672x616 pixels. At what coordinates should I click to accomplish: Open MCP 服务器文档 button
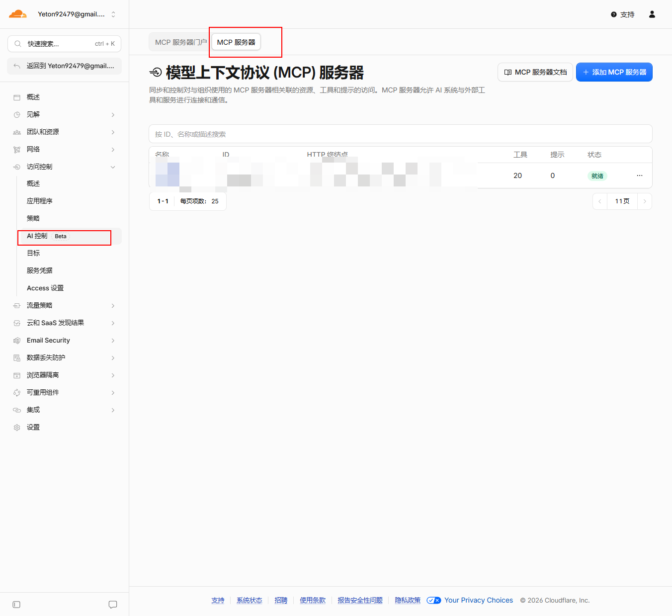tap(535, 72)
